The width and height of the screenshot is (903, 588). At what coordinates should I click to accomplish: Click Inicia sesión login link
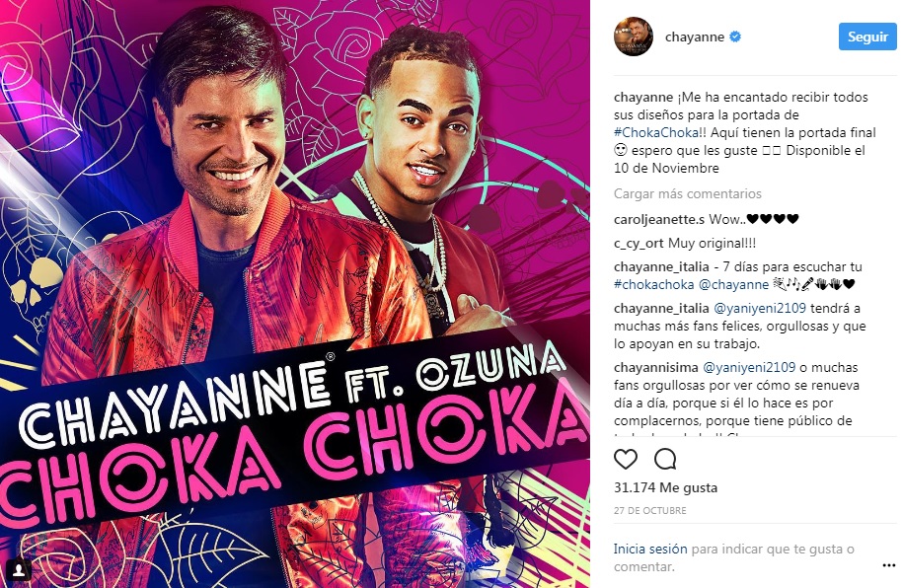coord(650,549)
